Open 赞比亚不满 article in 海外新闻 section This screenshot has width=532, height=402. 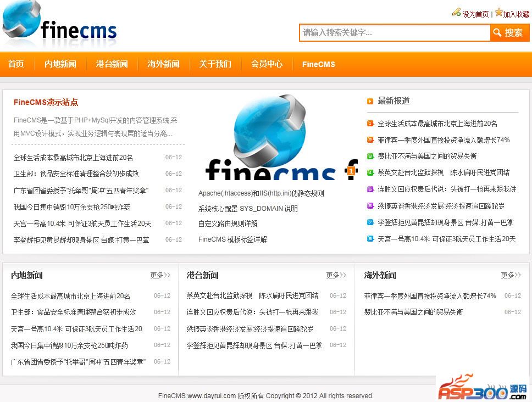point(414,312)
